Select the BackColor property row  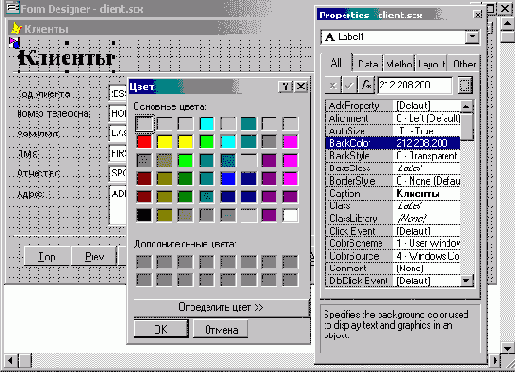[x=393, y=143]
